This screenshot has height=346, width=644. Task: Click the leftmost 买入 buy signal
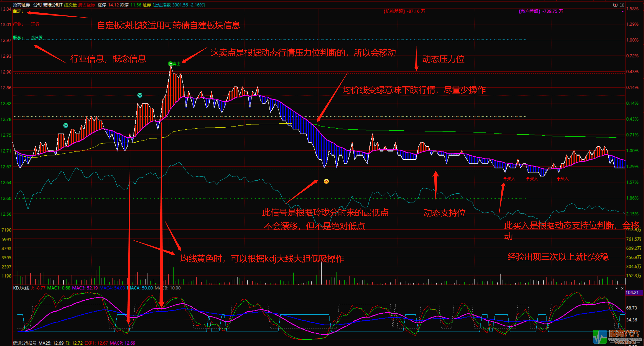coord(509,178)
